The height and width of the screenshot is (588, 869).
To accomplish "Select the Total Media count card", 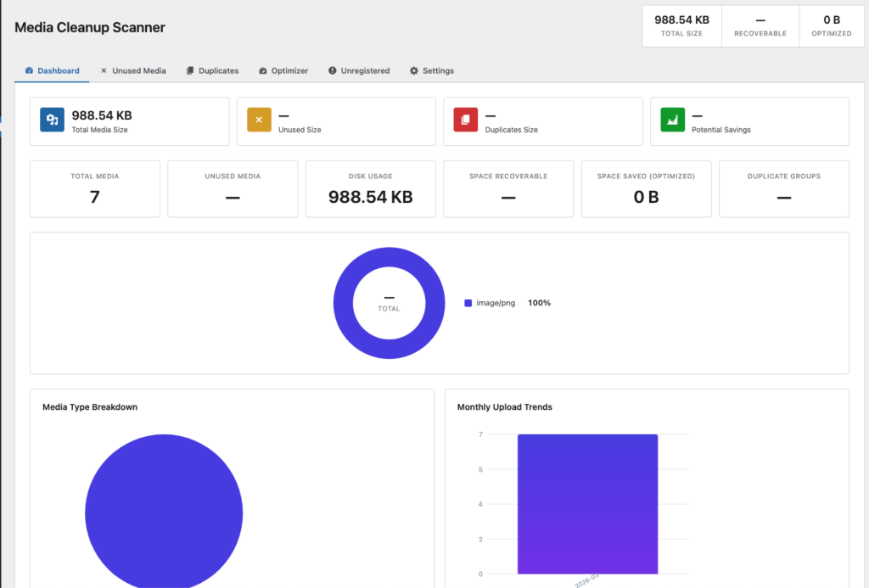I will 95,188.
